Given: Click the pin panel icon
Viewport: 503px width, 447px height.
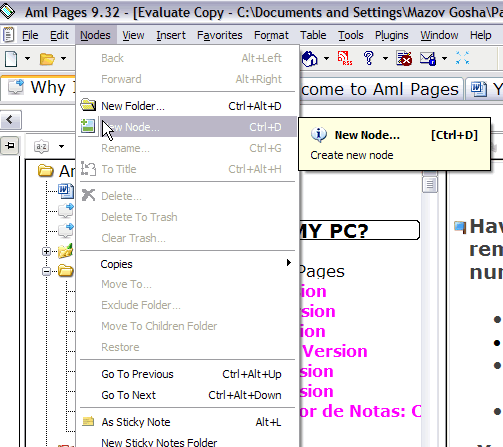Looking at the screenshot, I should [10, 146].
